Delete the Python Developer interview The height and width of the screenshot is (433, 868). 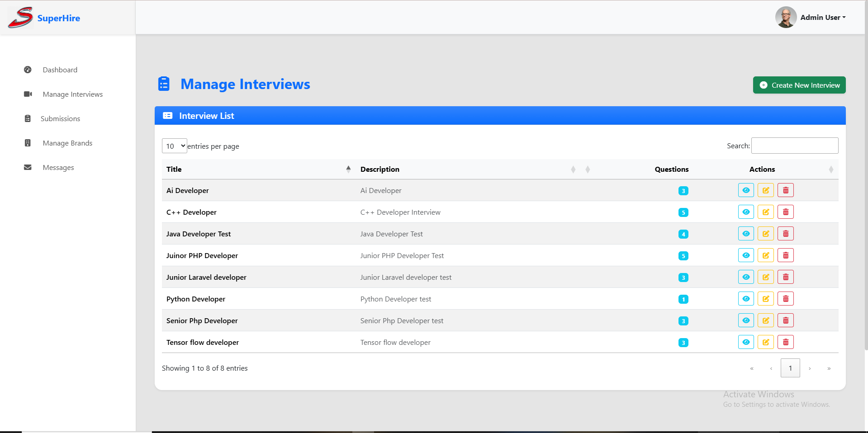click(785, 299)
